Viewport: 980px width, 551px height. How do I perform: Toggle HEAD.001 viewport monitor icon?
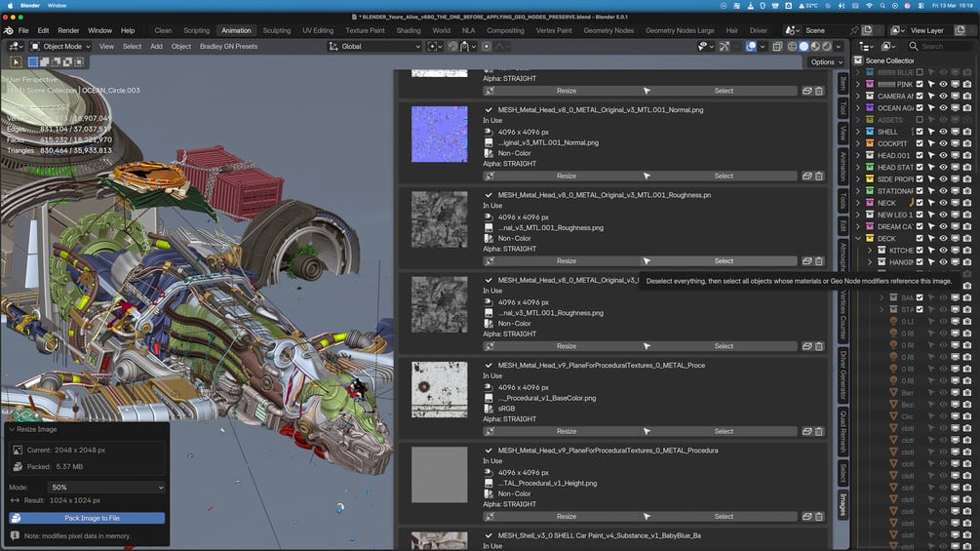point(955,156)
